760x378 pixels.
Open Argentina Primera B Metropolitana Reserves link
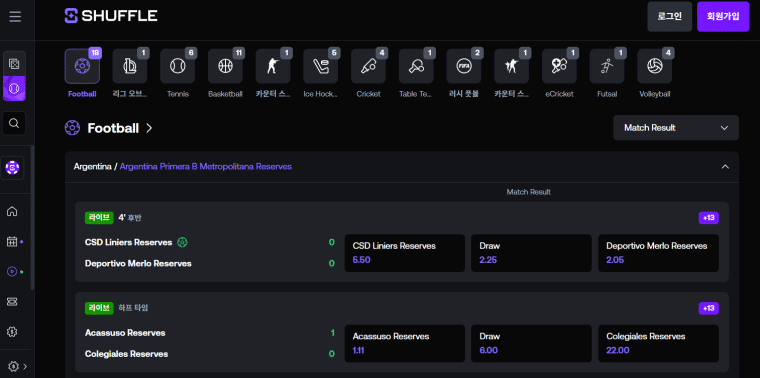206,167
